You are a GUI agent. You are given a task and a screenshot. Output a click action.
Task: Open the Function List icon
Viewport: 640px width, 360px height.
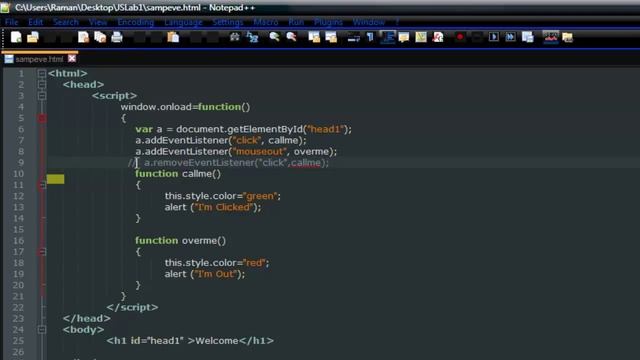tap(438, 37)
